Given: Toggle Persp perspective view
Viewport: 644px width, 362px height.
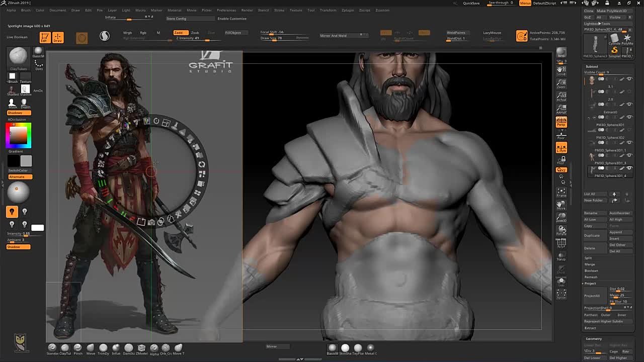Looking at the screenshot, I should pyautogui.click(x=561, y=122).
